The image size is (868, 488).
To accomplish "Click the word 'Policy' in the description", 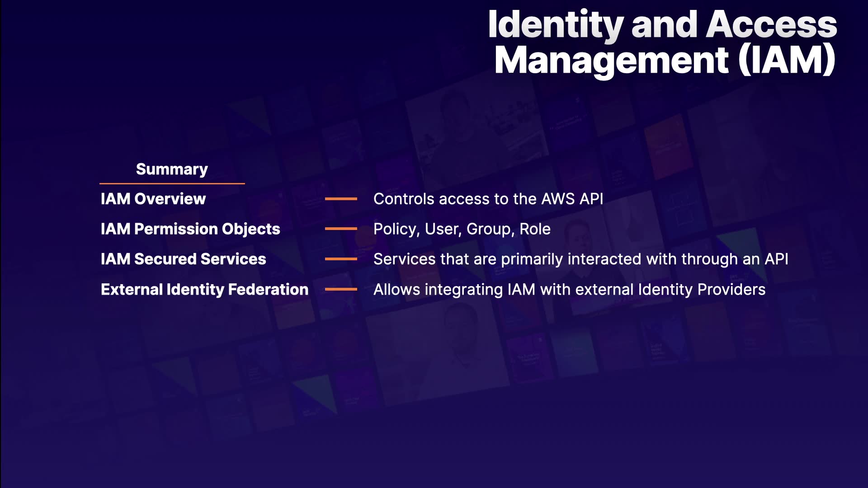I will 395,229.
